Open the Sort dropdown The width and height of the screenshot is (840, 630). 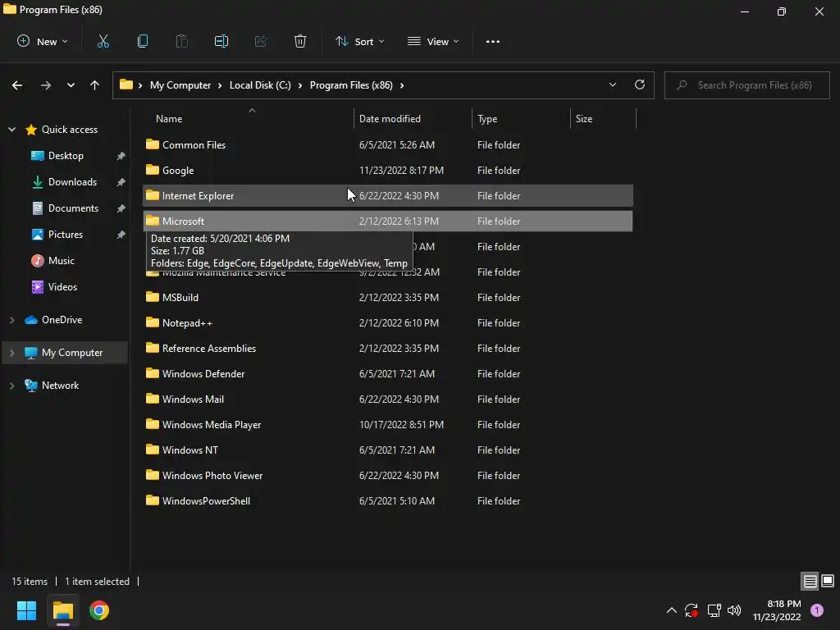click(359, 41)
